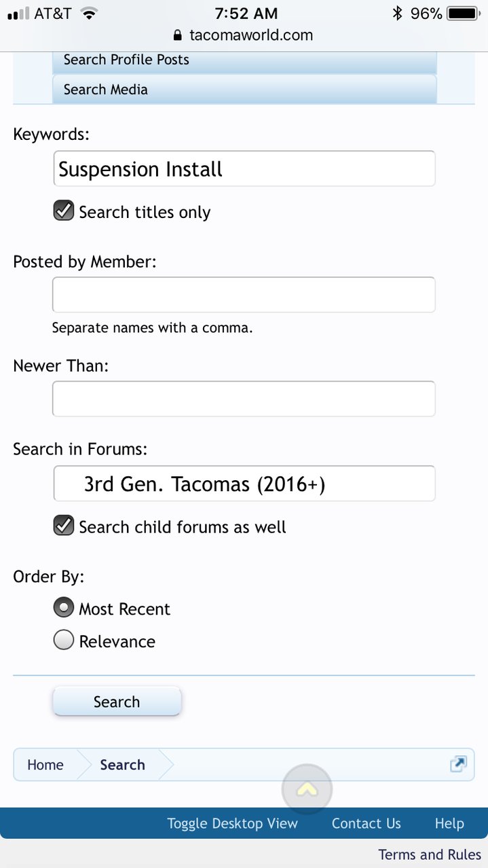The image size is (488, 868).
Task: Click the Search submit button
Action: [x=117, y=702]
